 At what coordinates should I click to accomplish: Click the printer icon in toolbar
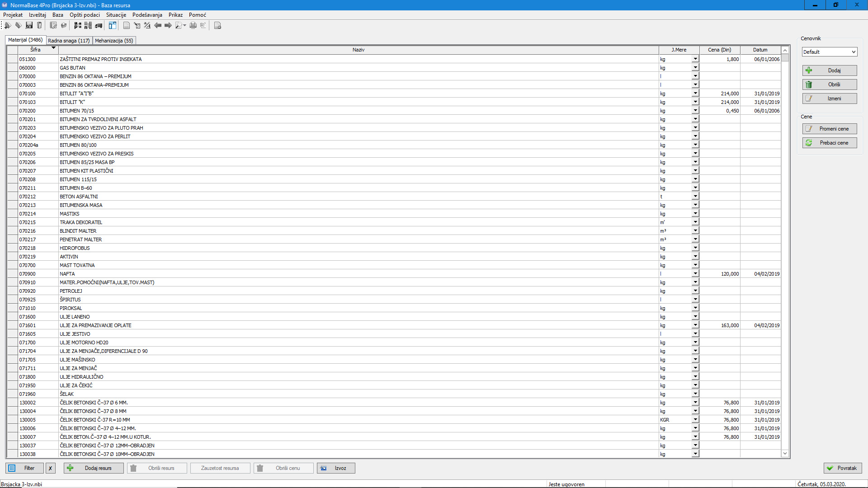(x=193, y=25)
